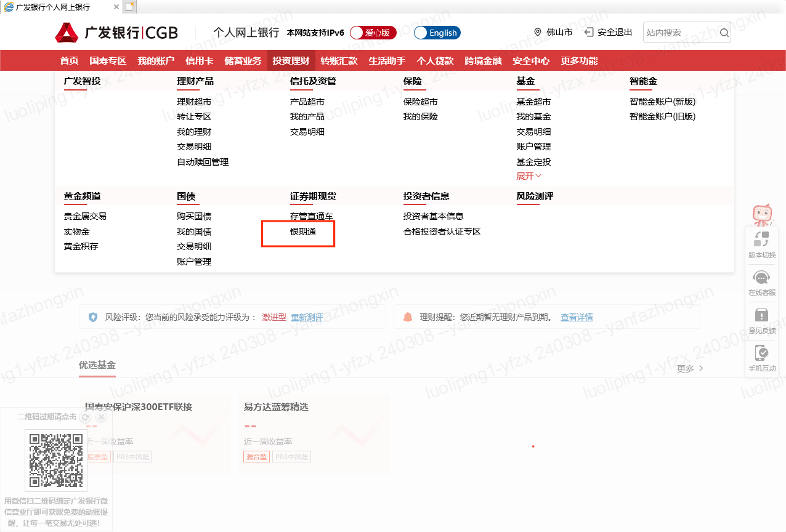
Task: Toggle the 爱心版 switch
Action: (373, 33)
